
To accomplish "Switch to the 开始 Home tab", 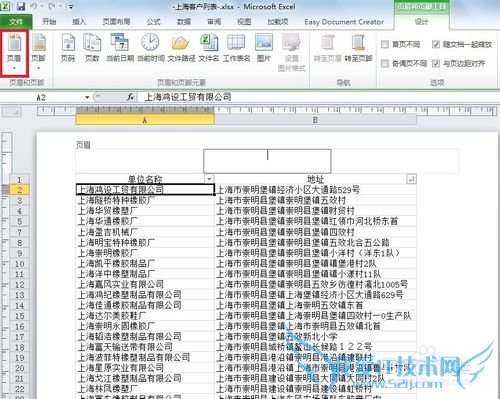I will pos(49,22).
